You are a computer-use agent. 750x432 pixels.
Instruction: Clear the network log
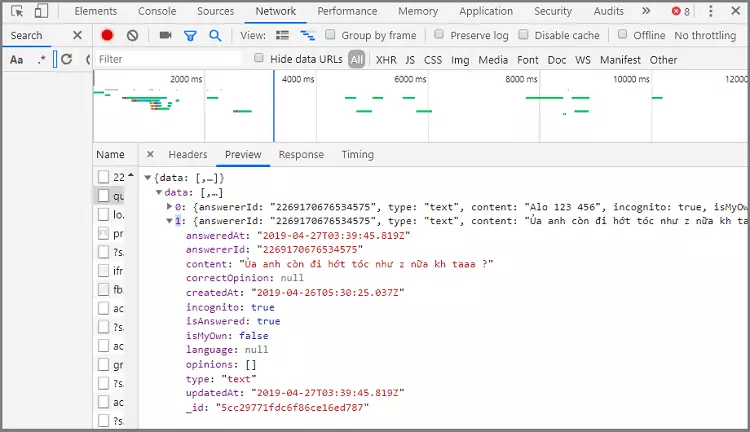point(132,35)
